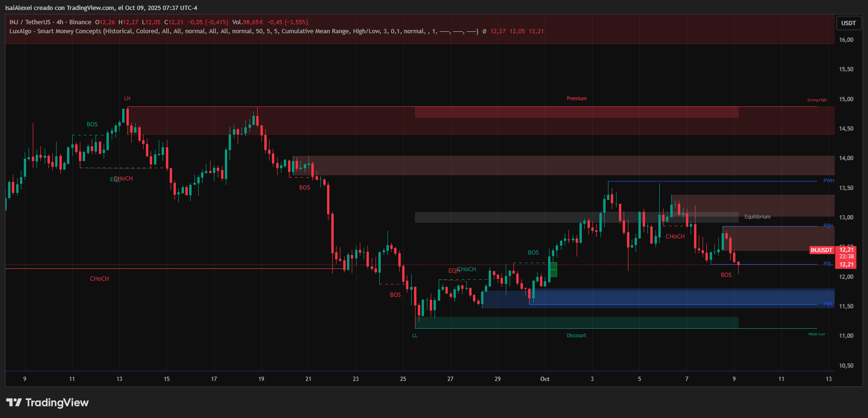Screen dimensions: 868x418
Task: Click the TradingView logo
Action: [47, 403]
